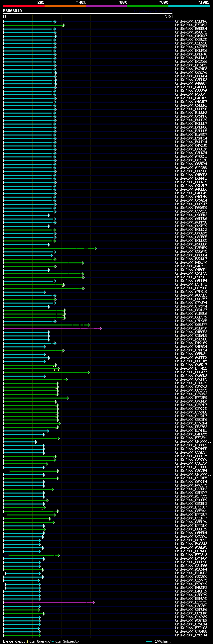Select UniRef100_B2LML5 label

[191, 131]
